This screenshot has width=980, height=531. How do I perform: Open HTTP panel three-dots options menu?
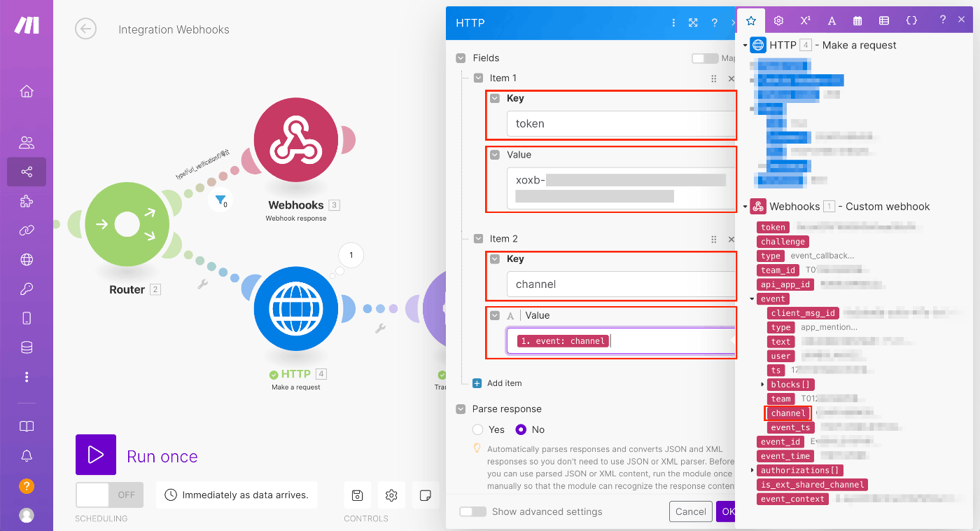(x=673, y=23)
